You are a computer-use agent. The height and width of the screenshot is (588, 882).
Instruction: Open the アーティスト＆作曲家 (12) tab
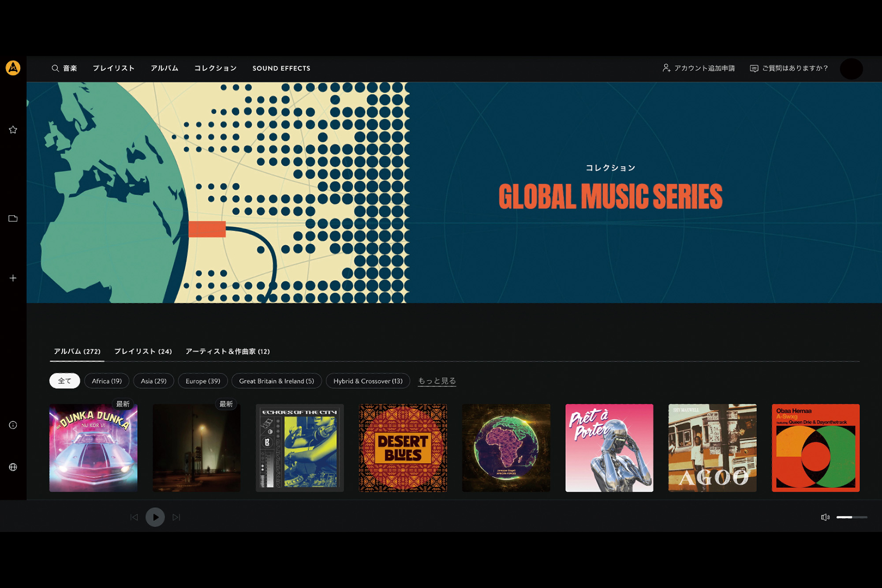click(x=228, y=352)
